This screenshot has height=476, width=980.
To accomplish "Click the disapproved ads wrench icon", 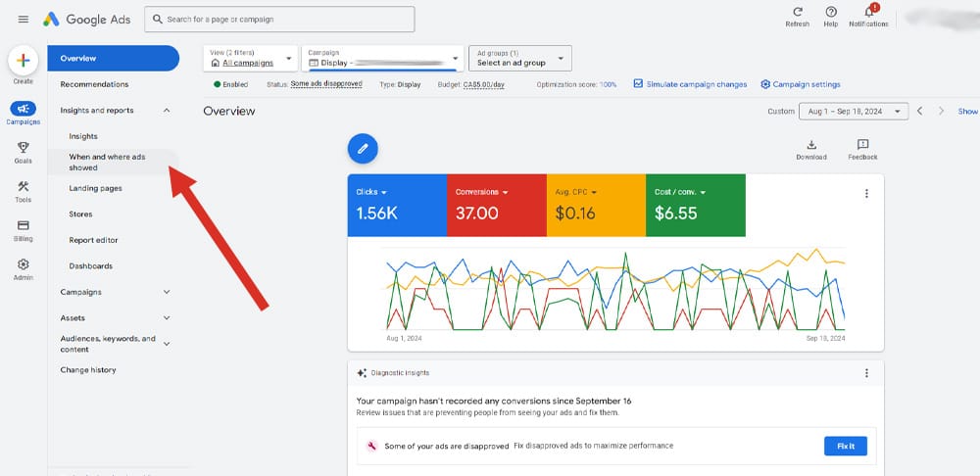I will click(x=371, y=446).
